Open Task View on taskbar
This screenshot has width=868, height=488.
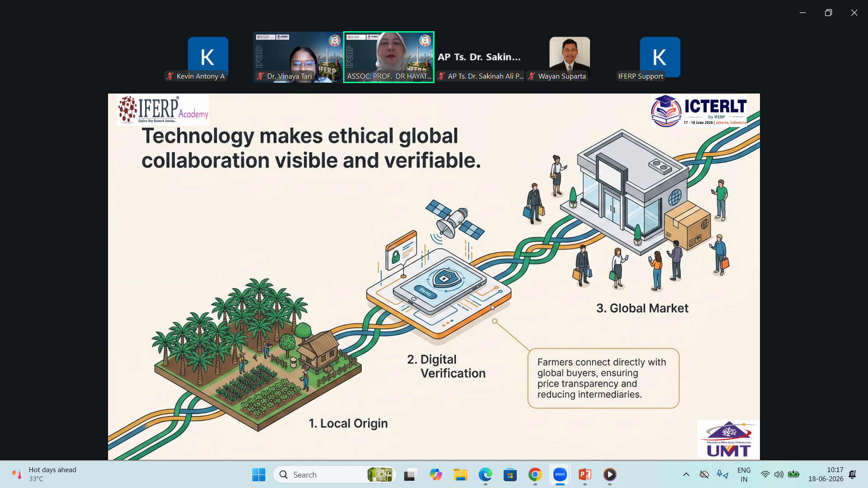410,474
